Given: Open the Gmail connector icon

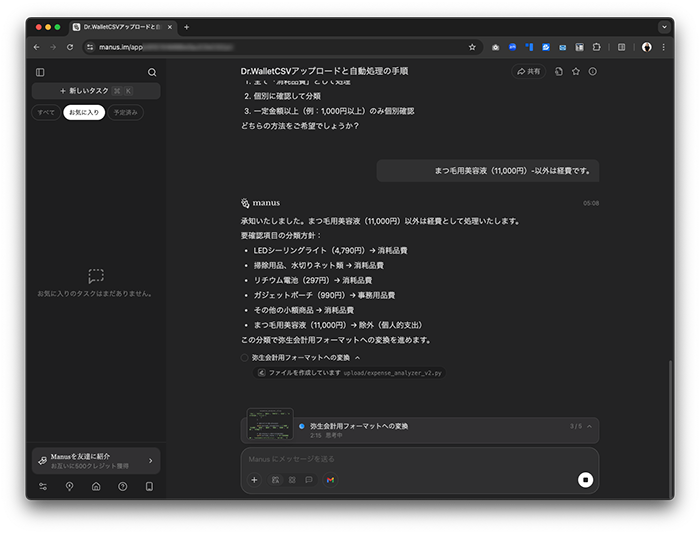Looking at the screenshot, I should [330, 480].
